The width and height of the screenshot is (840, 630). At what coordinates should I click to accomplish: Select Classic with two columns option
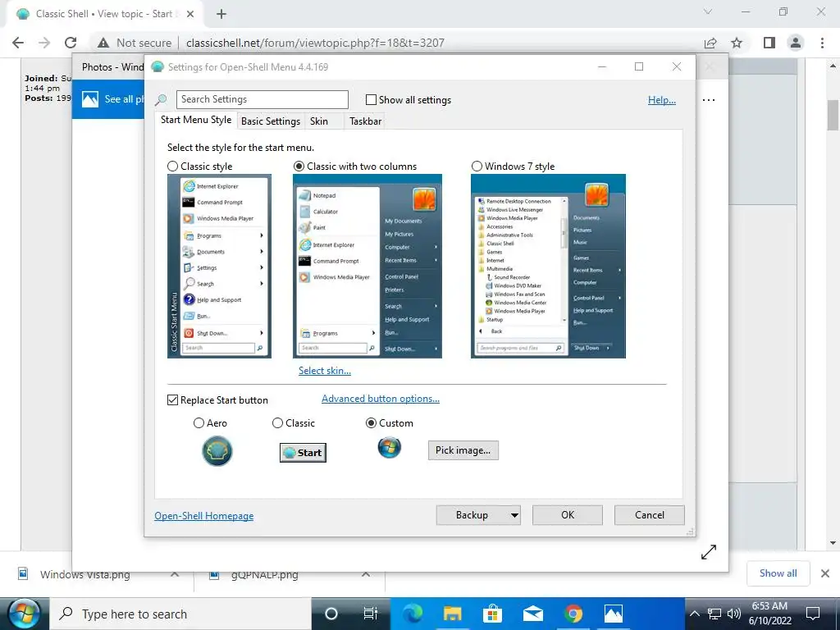tap(299, 166)
